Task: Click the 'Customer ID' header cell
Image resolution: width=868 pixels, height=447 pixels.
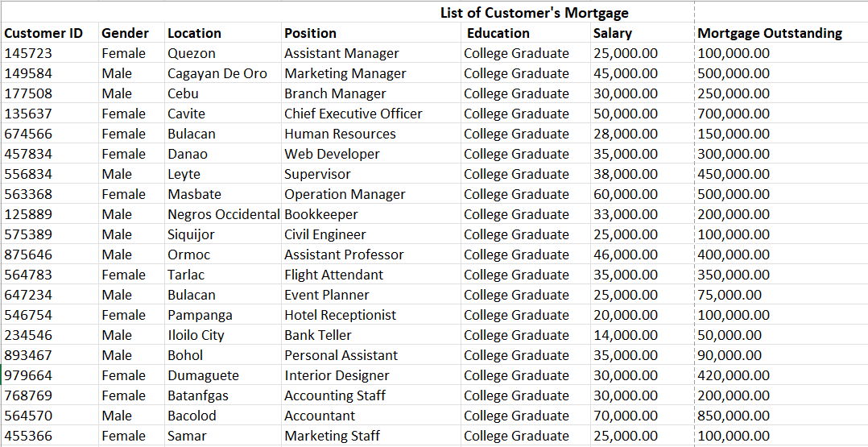Action: pos(43,33)
